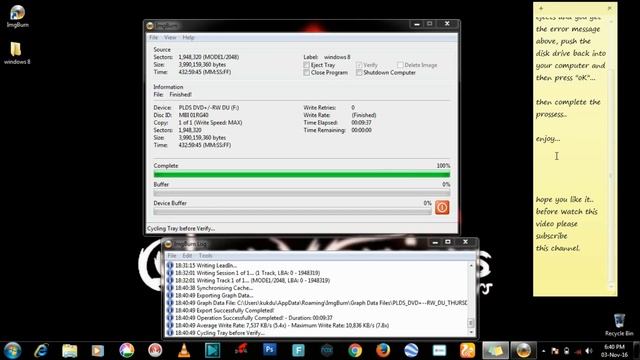Minimize the ImgBurn Log window
The width and height of the screenshot is (640, 360).
[x=435, y=242]
